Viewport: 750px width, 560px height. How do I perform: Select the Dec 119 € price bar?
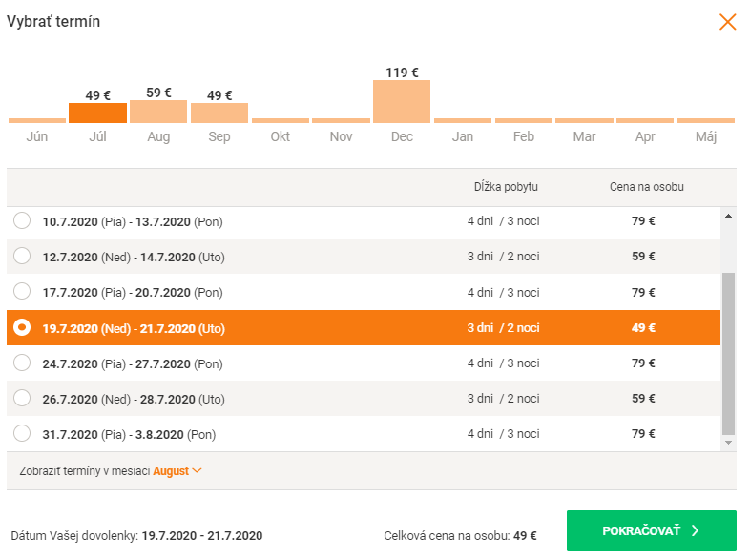click(402, 101)
